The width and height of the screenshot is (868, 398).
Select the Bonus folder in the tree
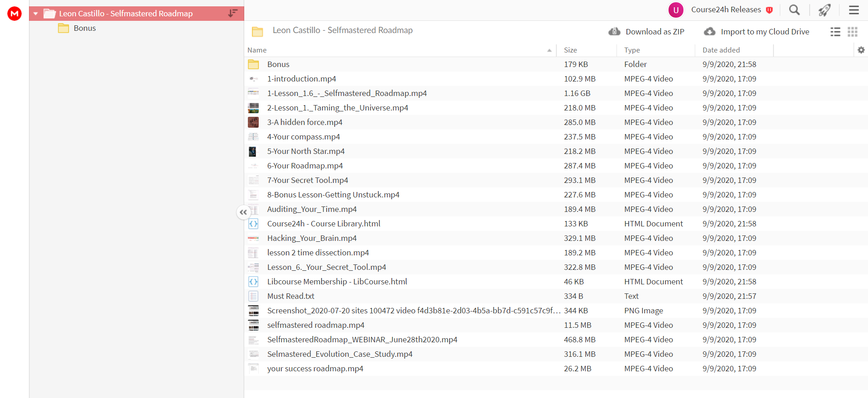click(85, 28)
